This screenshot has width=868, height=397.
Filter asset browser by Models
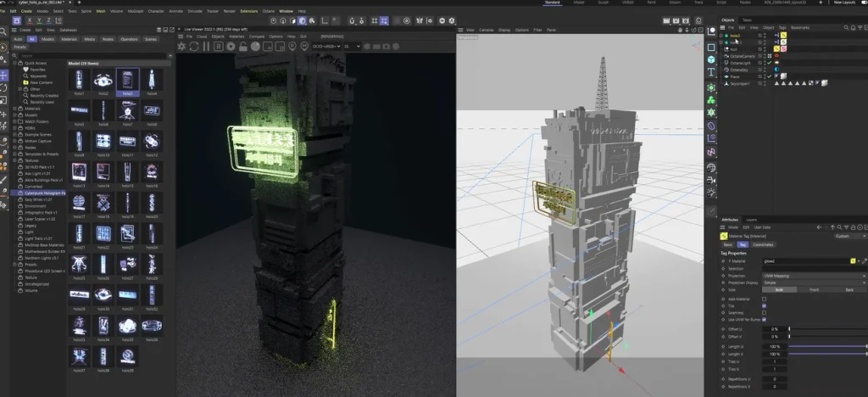click(x=48, y=39)
